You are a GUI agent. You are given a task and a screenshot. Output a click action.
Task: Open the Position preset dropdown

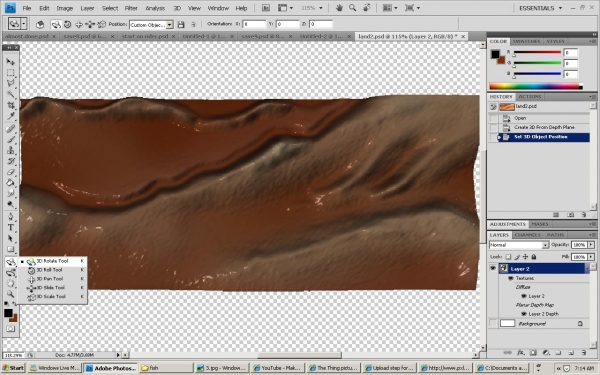[169, 25]
